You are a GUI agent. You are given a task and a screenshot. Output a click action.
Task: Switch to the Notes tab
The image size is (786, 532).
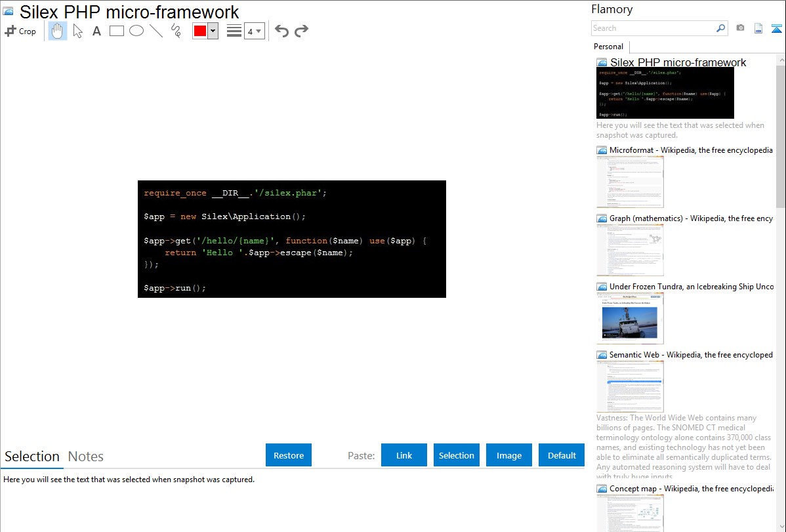pos(86,457)
